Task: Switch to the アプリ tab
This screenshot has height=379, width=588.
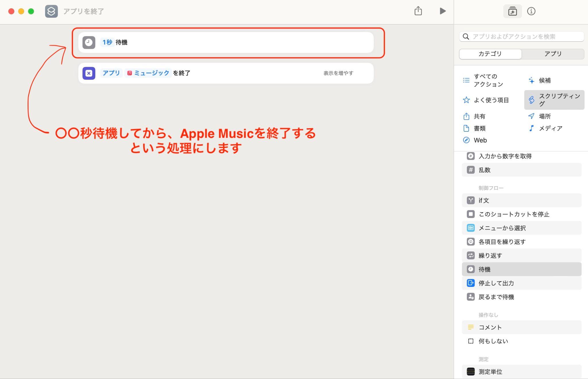Action: [x=553, y=54]
